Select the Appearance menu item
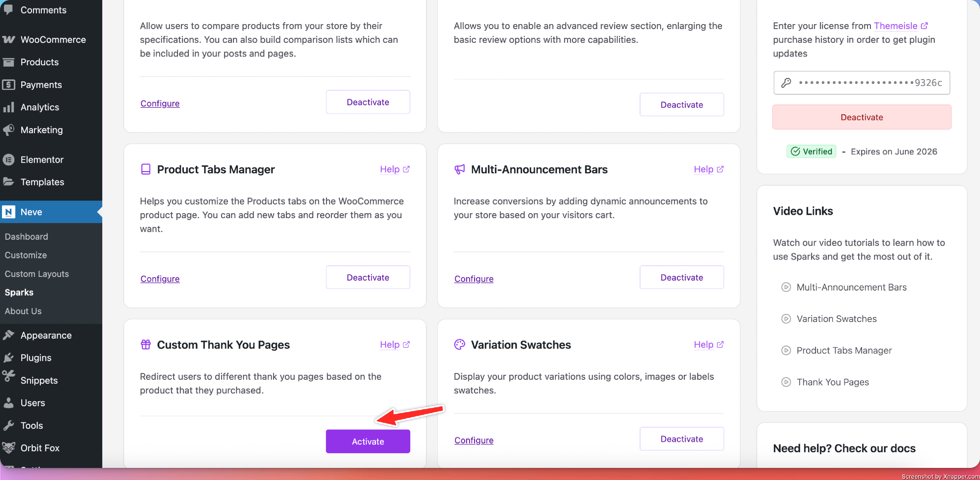 point(46,335)
